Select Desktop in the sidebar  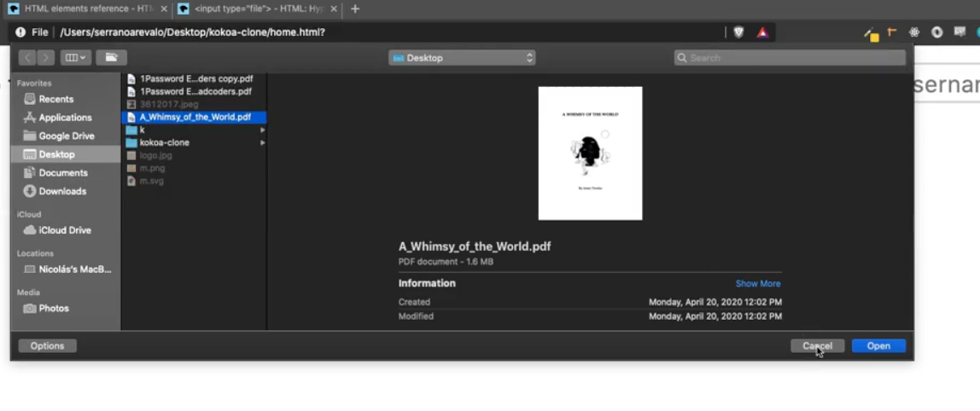[65, 154]
